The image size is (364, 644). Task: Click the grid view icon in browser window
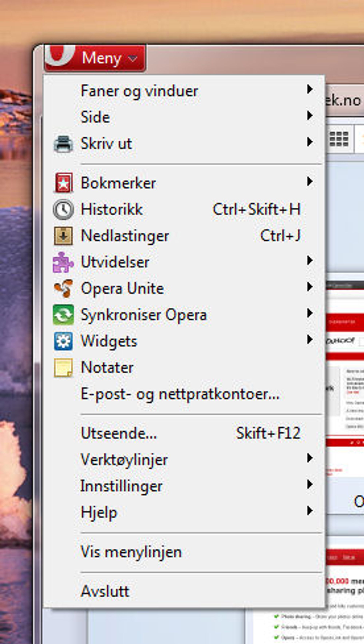pyautogui.click(x=339, y=139)
